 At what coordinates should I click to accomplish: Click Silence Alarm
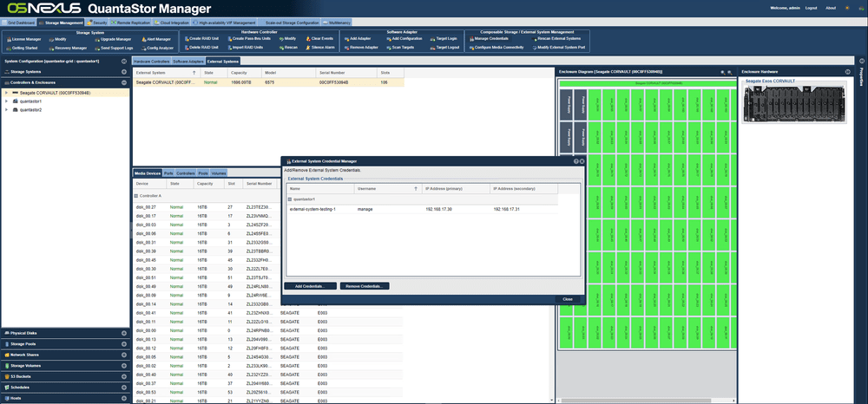point(320,48)
